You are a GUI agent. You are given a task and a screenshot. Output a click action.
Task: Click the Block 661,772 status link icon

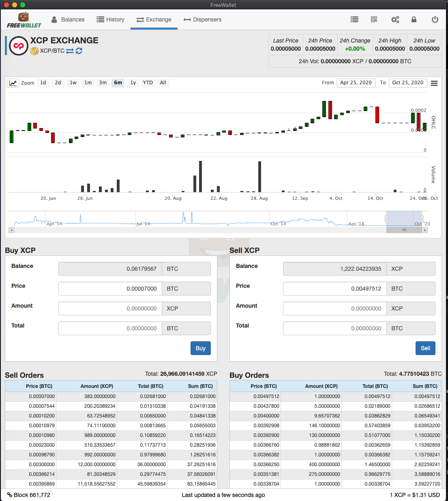pos(9,495)
